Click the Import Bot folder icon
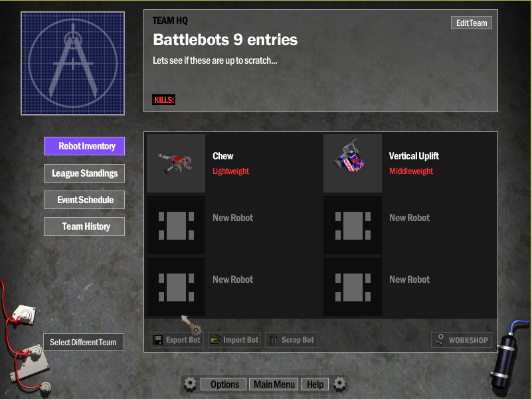Image resolution: width=532 pixels, height=399 pixels. (215, 340)
